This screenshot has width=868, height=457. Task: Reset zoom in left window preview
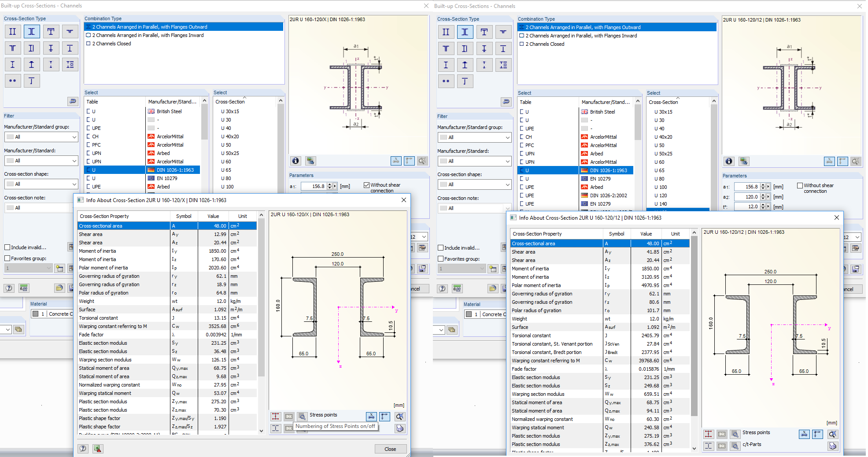coord(422,161)
